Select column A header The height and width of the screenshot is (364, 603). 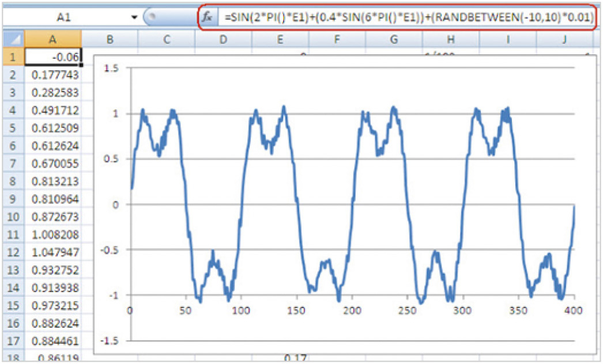(x=53, y=40)
